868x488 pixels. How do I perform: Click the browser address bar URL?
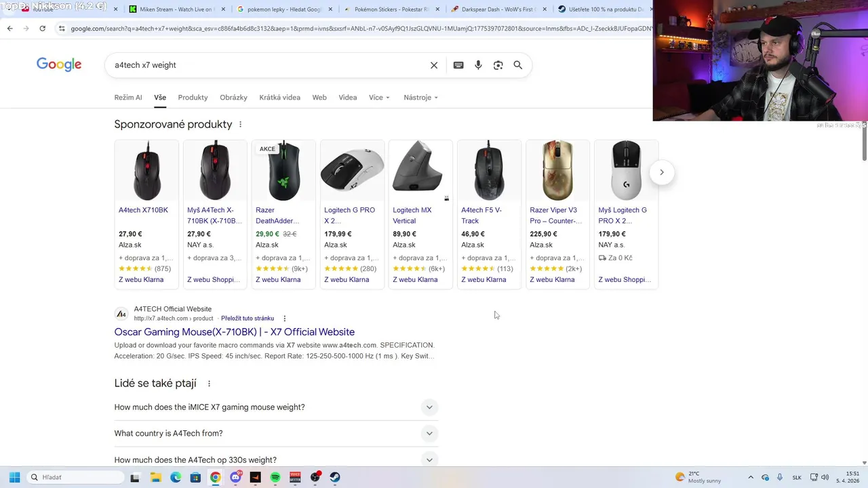pos(359,28)
